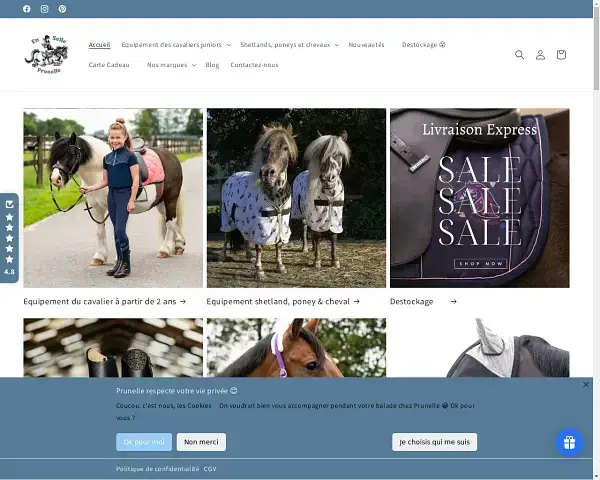The image size is (600, 480).
Task: Open the CGV link
Action: (x=210, y=469)
